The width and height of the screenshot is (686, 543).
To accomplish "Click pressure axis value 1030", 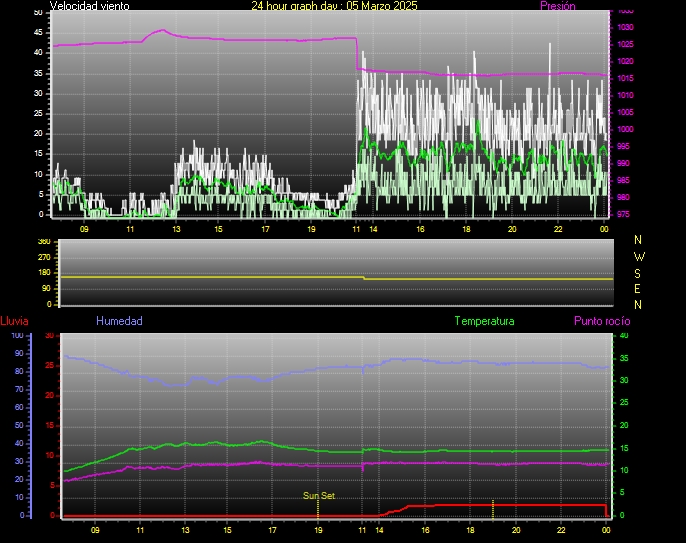I will click(x=625, y=28).
